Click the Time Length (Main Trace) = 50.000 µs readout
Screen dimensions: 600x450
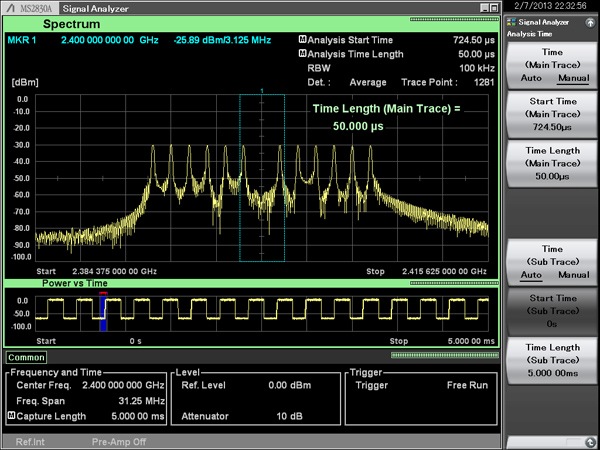[x=386, y=117]
